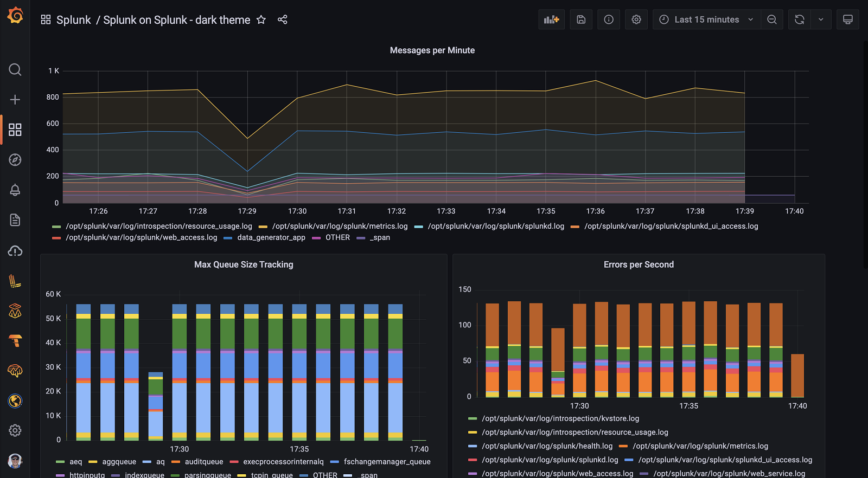Toggle Messages per Minute metrics.log series
The image size is (868, 478).
pyautogui.click(x=340, y=226)
